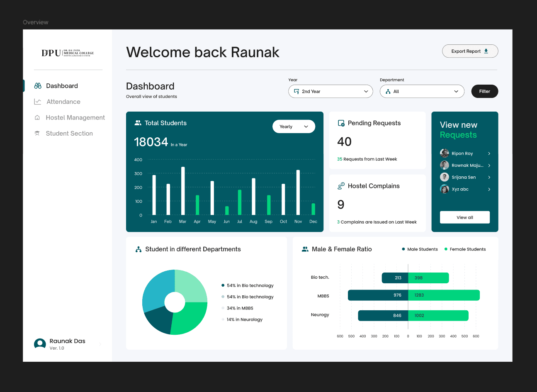
Task: Click the Dashboard binoculars icon in sidebar
Action: coord(38,86)
